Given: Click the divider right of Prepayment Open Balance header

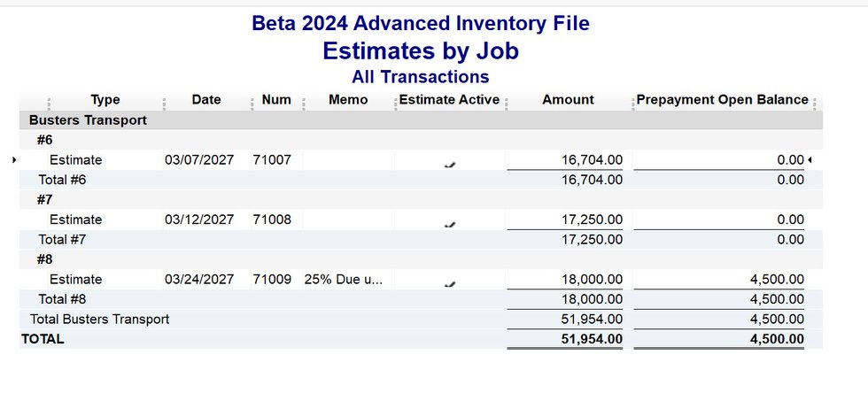Looking at the screenshot, I should tap(814, 101).
